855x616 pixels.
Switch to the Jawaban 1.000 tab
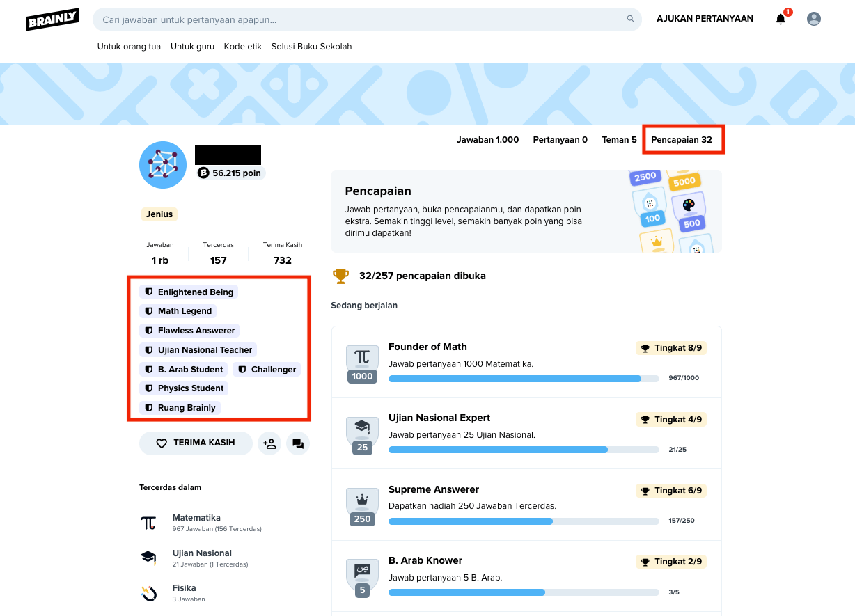[488, 140]
